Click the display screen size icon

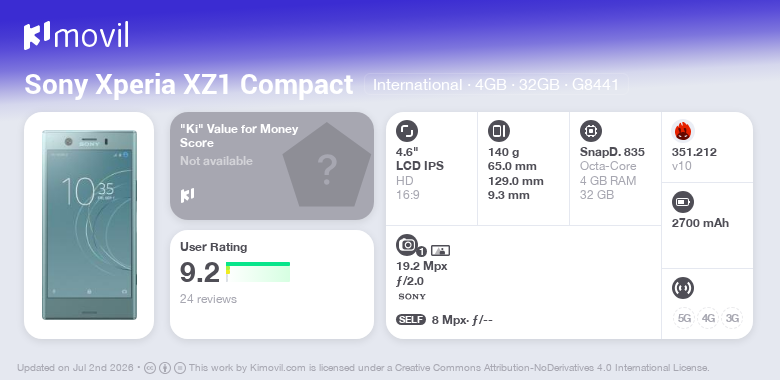(x=407, y=131)
